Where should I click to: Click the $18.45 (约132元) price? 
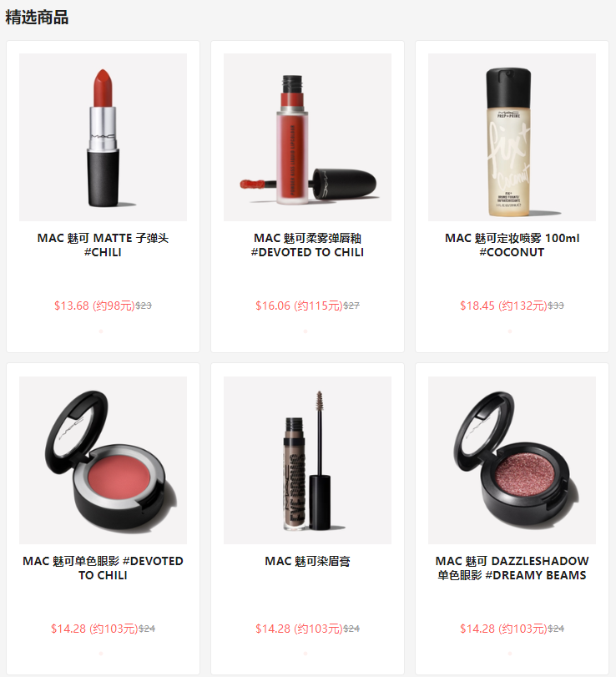pyautogui.click(x=503, y=306)
